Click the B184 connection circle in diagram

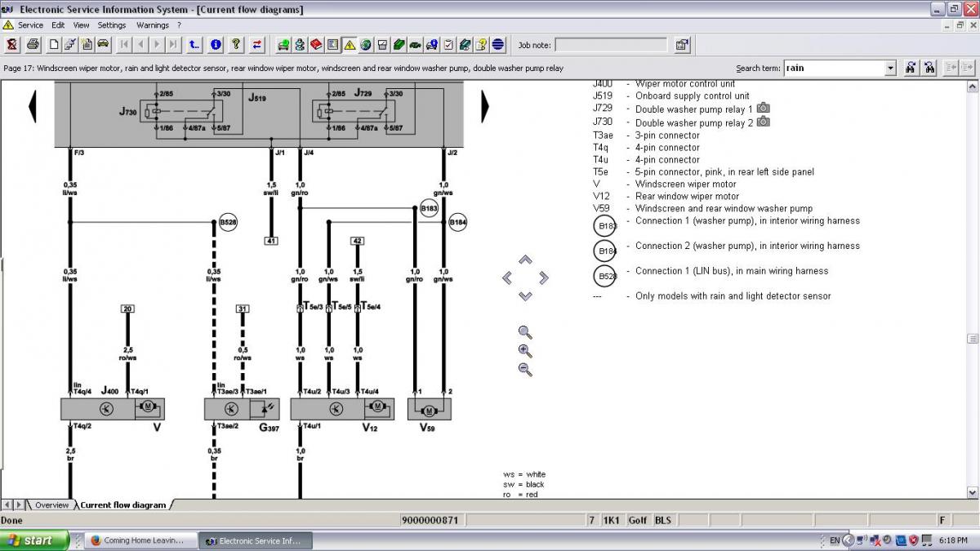(x=457, y=220)
